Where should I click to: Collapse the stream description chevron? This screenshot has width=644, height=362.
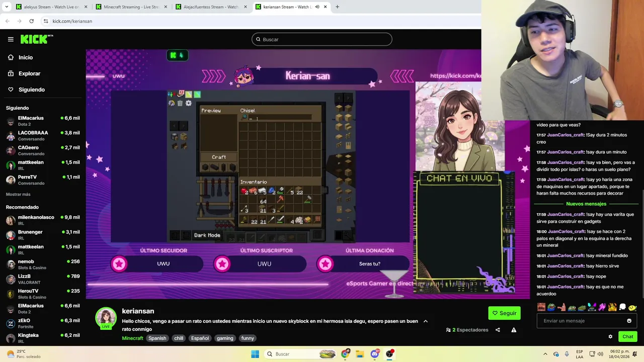pyautogui.click(x=425, y=321)
